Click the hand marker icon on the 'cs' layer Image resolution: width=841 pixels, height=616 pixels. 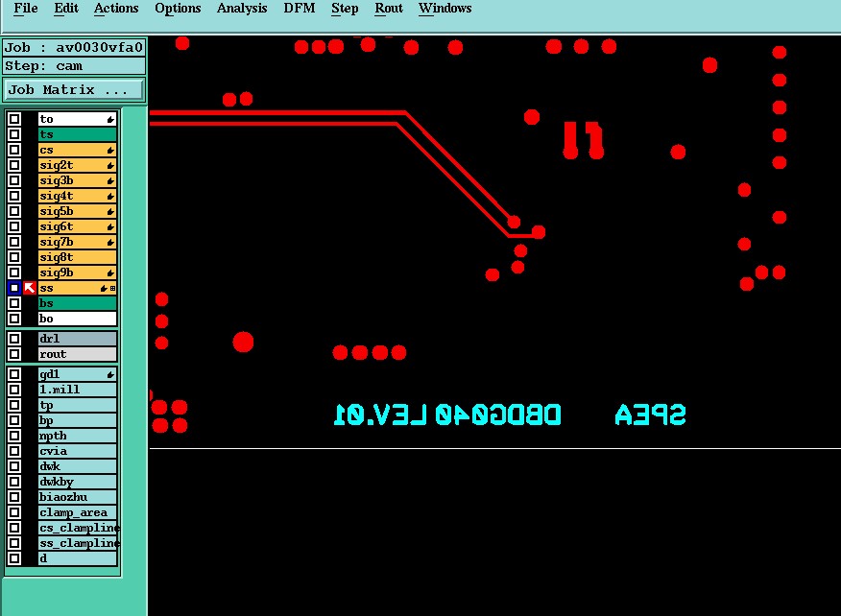click(110, 150)
